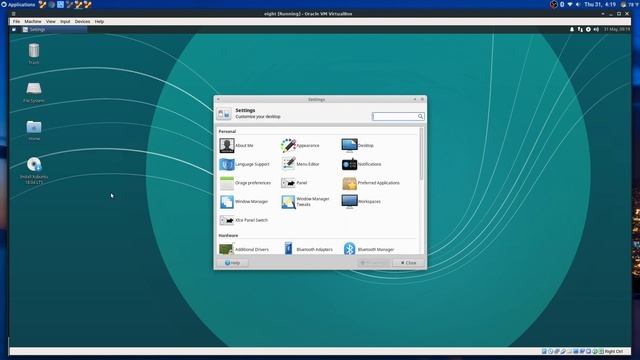Open VirtualBox Devices menu
The width and height of the screenshot is (640, 360).
(x=82, y=21)
